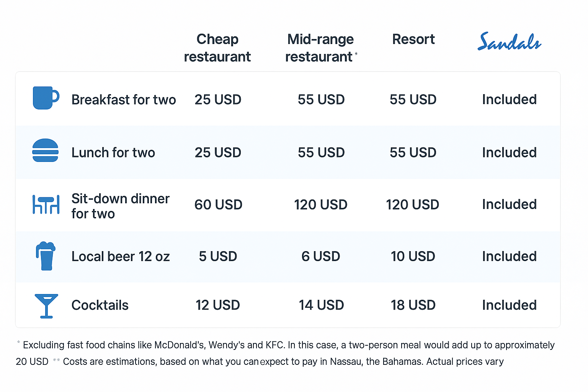
Task: Click the Sandals logo
Action: [509, 42]
